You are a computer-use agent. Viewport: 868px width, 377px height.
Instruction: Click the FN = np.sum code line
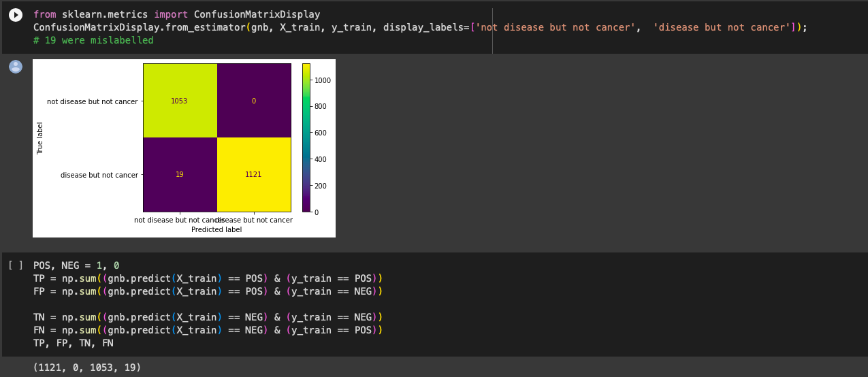click(x=208, y=330)
